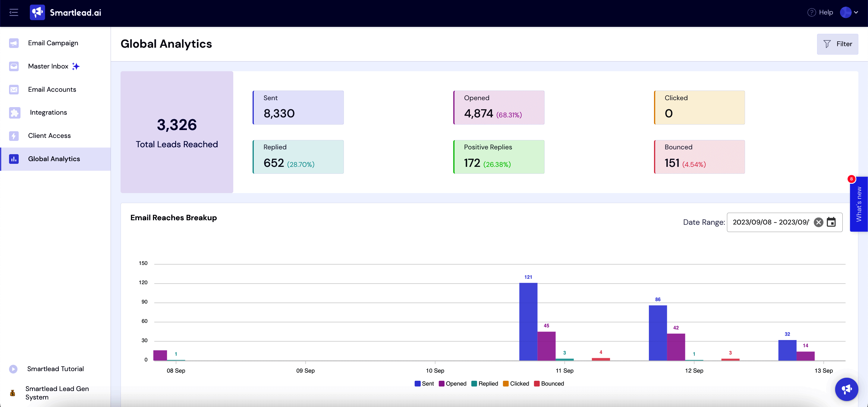Select Global Analytics in the sidebar
This screenshot has width=868, height=407.
[x=54, y=158]
